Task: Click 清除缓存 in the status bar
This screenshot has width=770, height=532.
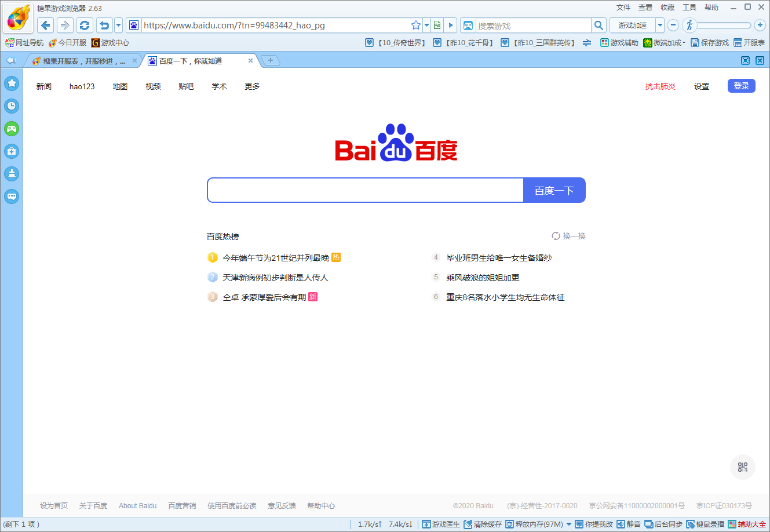Action: coord(483,524)
